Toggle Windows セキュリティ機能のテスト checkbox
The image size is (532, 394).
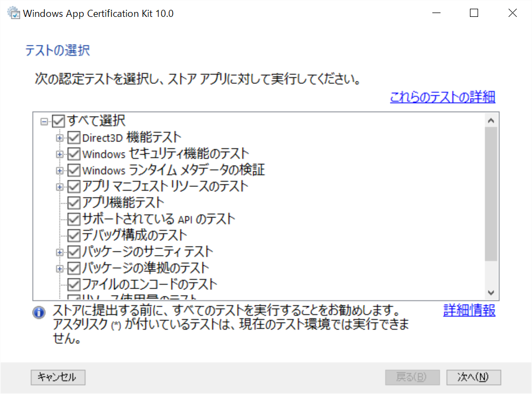74,154
